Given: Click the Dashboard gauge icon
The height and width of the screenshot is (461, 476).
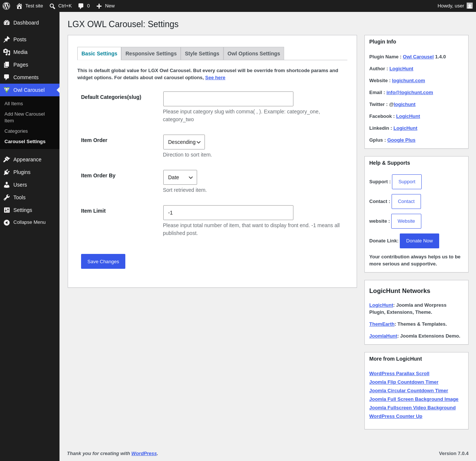Looking at the screenshot, I should (7, 23).
